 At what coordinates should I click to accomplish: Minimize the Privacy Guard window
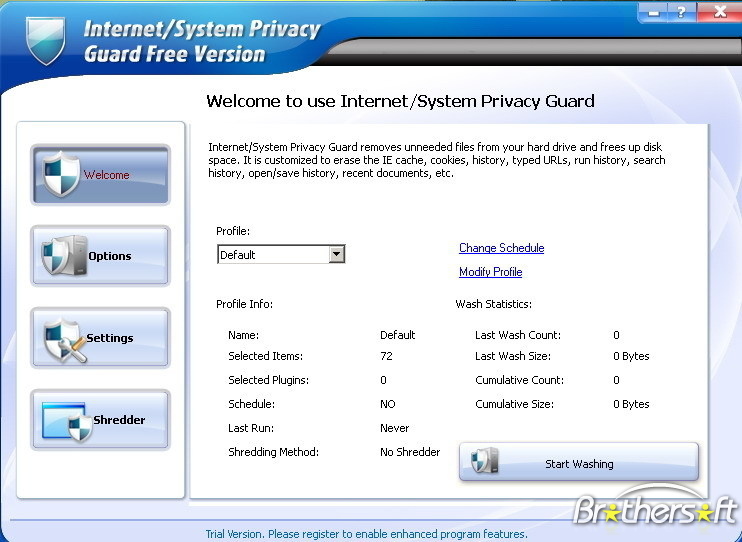653,12
